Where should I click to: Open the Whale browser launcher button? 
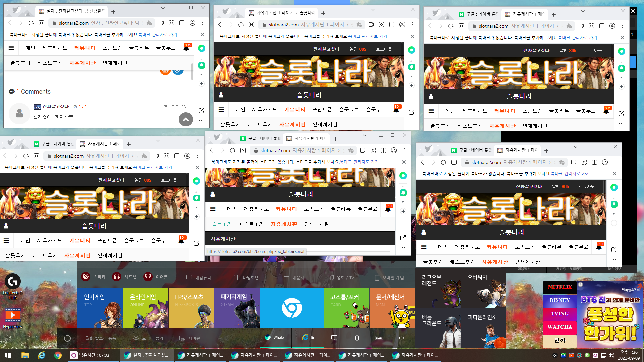(275, 337)
